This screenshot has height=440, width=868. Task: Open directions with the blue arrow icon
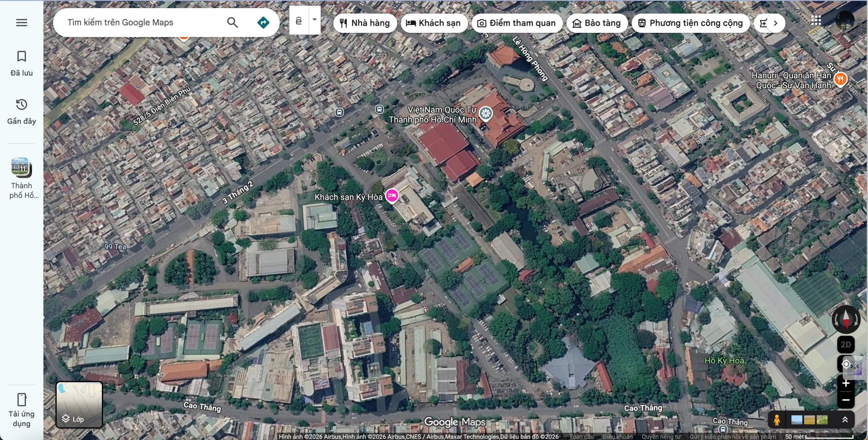click(263, 22)
